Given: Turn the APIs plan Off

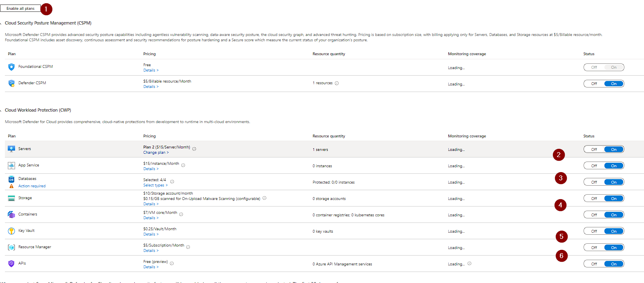Looking at the screenshot, I should 594,264.
